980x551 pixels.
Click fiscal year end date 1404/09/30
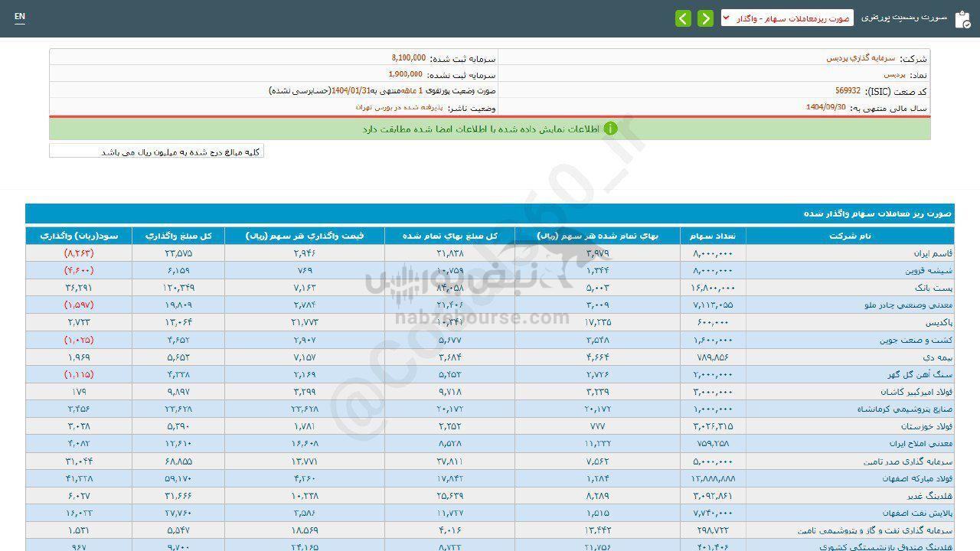pos(826,108)
